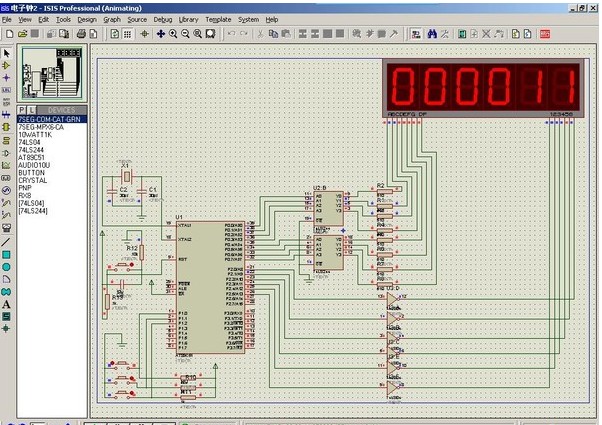This screenshot has height=425, width=602.
Task: Click the Zoom In magnifier icon
Action: point(173,34)
